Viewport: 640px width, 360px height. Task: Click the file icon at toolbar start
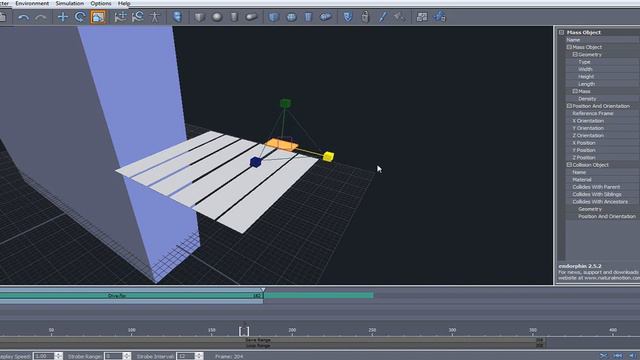tap(3, 17)
